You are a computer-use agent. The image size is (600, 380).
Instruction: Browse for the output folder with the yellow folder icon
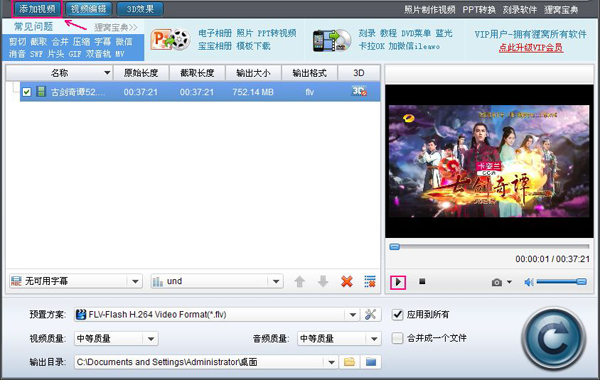(x=349, y=362)
